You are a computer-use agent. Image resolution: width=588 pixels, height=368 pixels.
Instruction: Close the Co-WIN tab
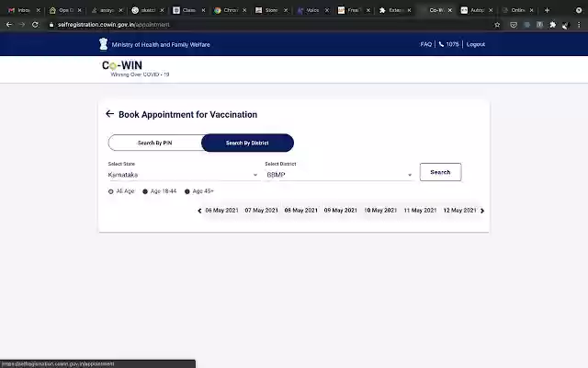[449, 10]
